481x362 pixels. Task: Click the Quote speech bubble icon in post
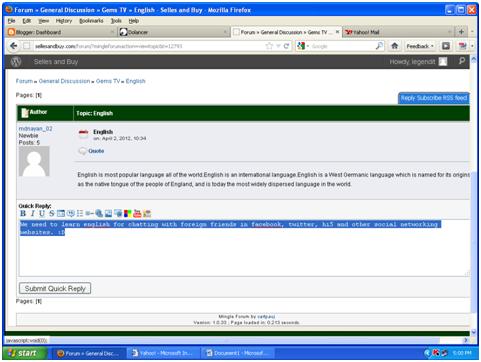click(83, 151)
